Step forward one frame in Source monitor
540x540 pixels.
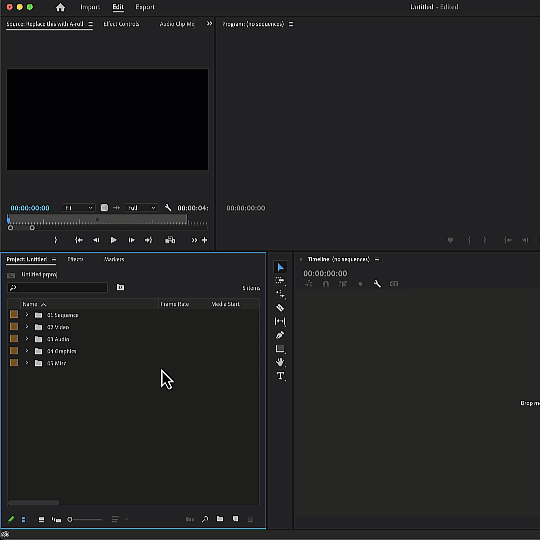(x=131, y=240)
